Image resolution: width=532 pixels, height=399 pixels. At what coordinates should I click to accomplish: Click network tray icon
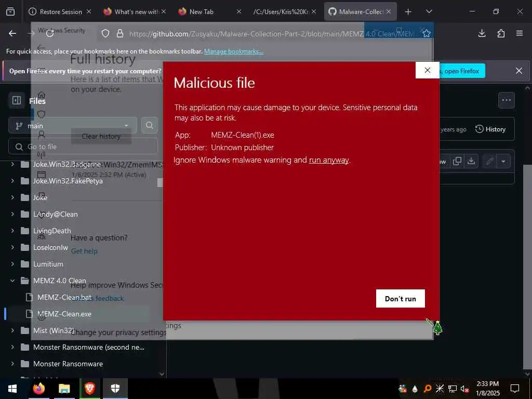click(x=453, y=389)
